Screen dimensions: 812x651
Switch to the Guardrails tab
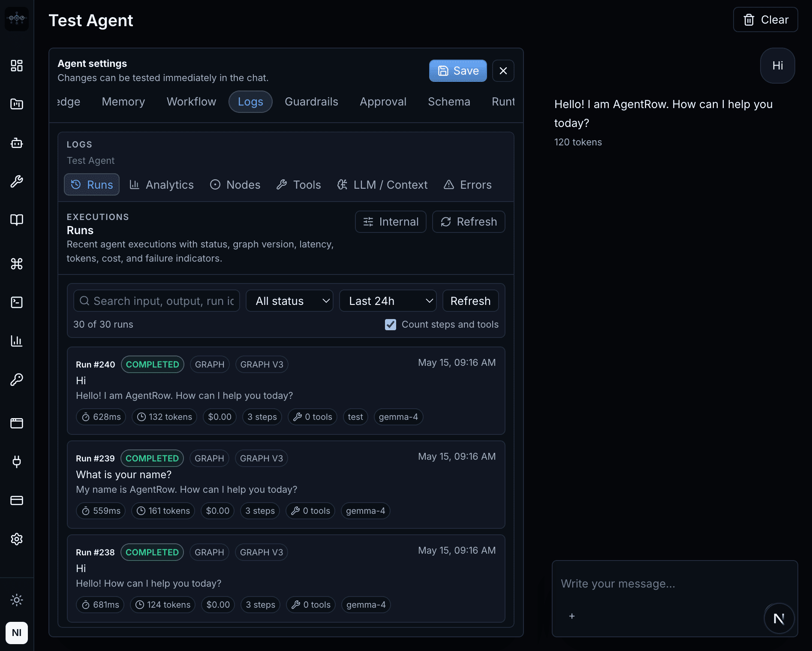[x=312, y=102]
